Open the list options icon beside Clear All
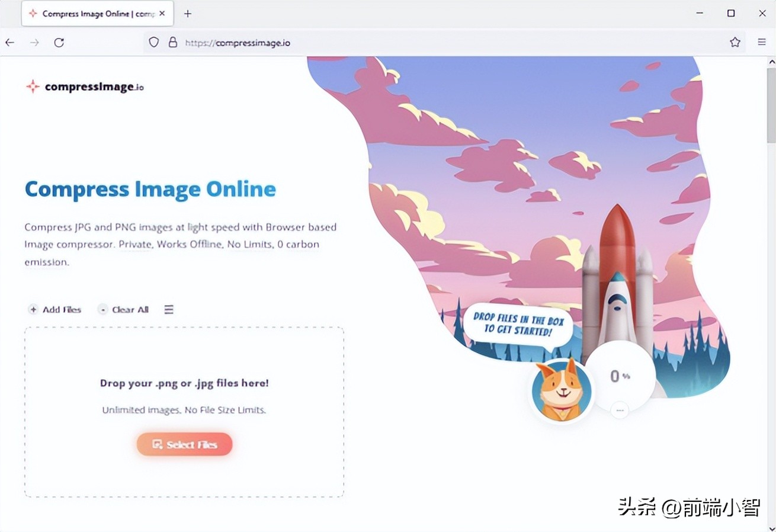This screenshot has width=776, height=532. (169, 309)
